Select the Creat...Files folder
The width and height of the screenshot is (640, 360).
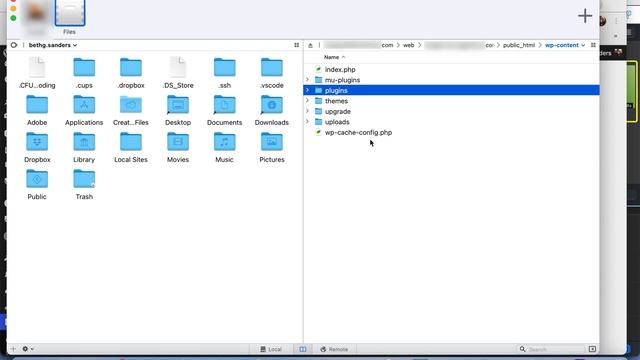click(x=131, y=104)
